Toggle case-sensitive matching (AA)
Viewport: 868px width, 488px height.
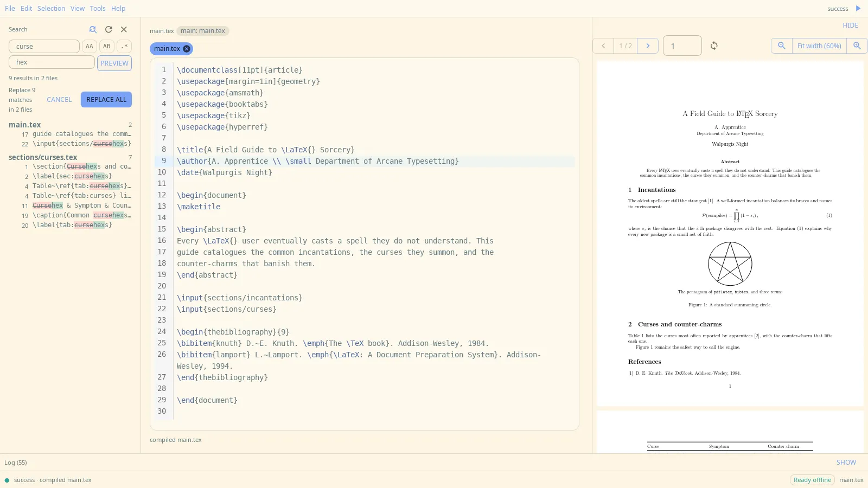(x=90, y=47)
